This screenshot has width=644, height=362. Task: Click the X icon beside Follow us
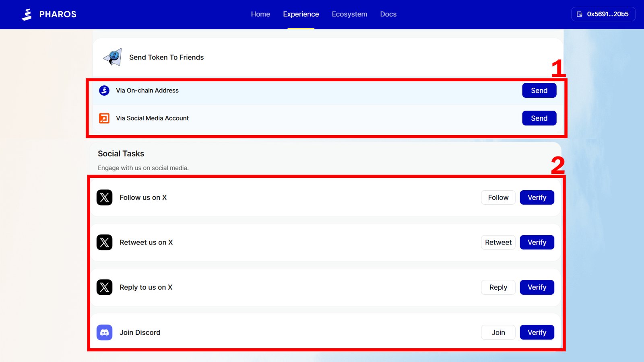click(105, 197)
